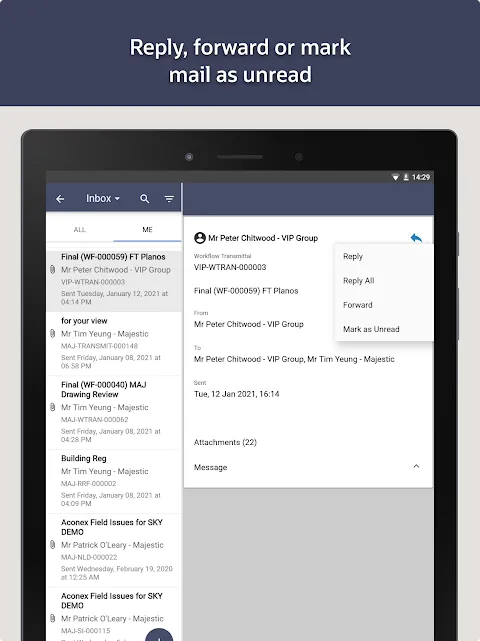Click the paperclip icon on 'for your view' mail

(x=52, y=334)
